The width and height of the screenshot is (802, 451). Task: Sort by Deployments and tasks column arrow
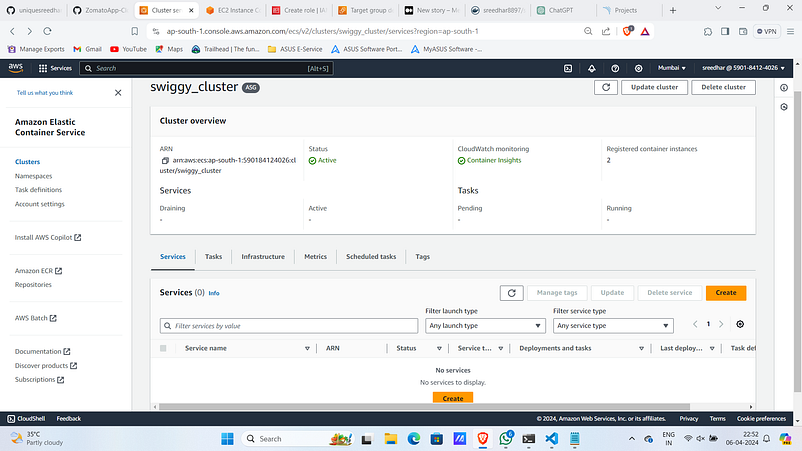coord(641,348)
